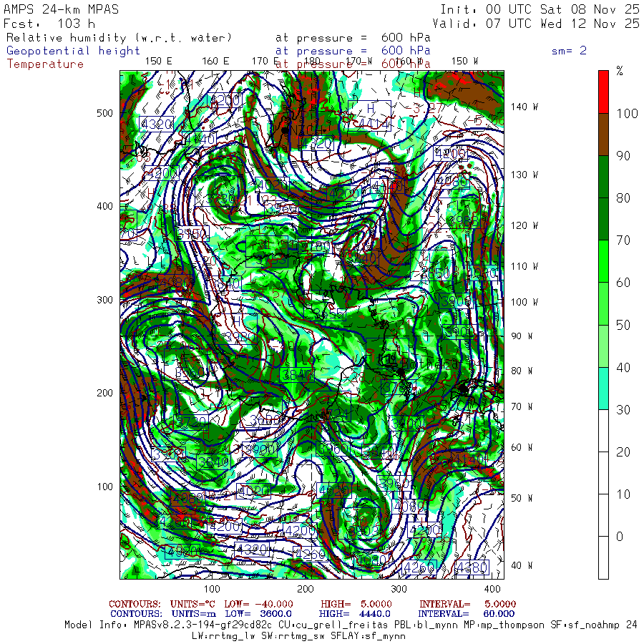Click the colorbar tick label 50

click(x=623, y=325)
